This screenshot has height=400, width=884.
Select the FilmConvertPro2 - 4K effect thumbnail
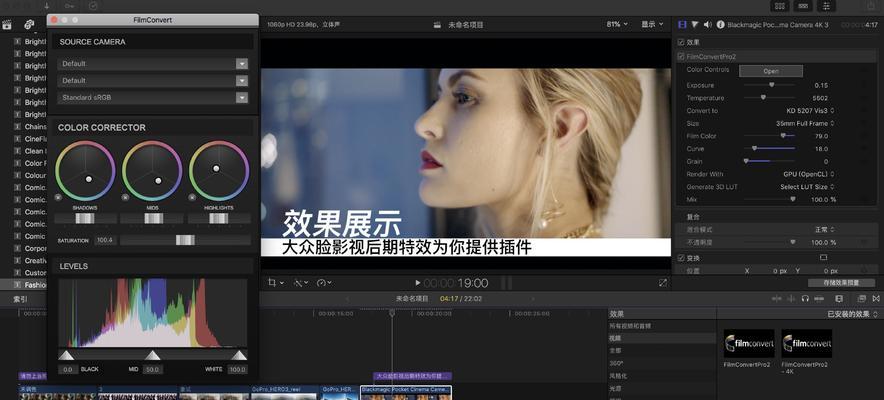[807, 344]
